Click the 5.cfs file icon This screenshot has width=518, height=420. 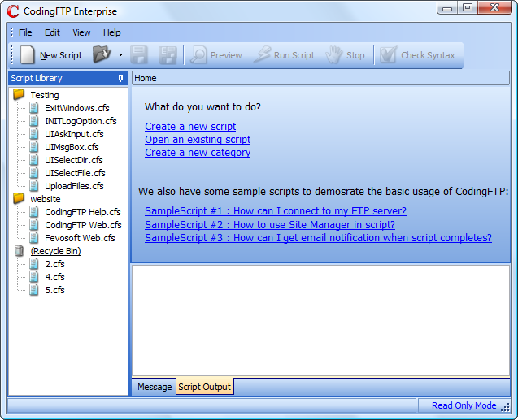33,290
